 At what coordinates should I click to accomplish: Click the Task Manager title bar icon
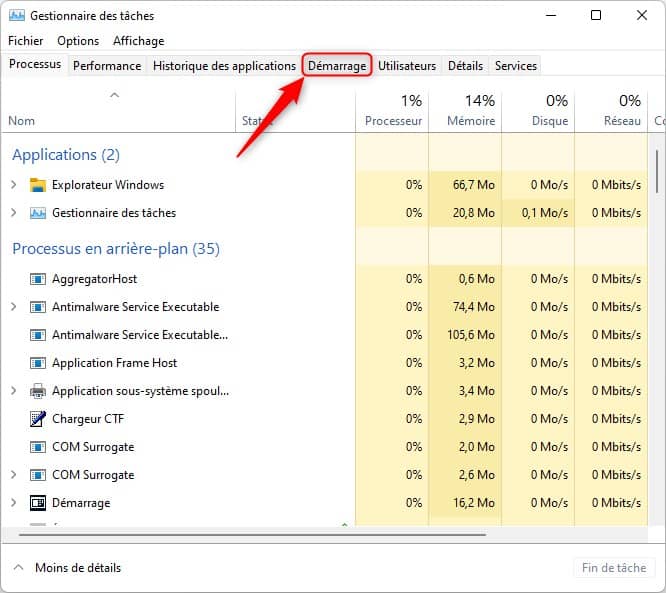(17, 16)
